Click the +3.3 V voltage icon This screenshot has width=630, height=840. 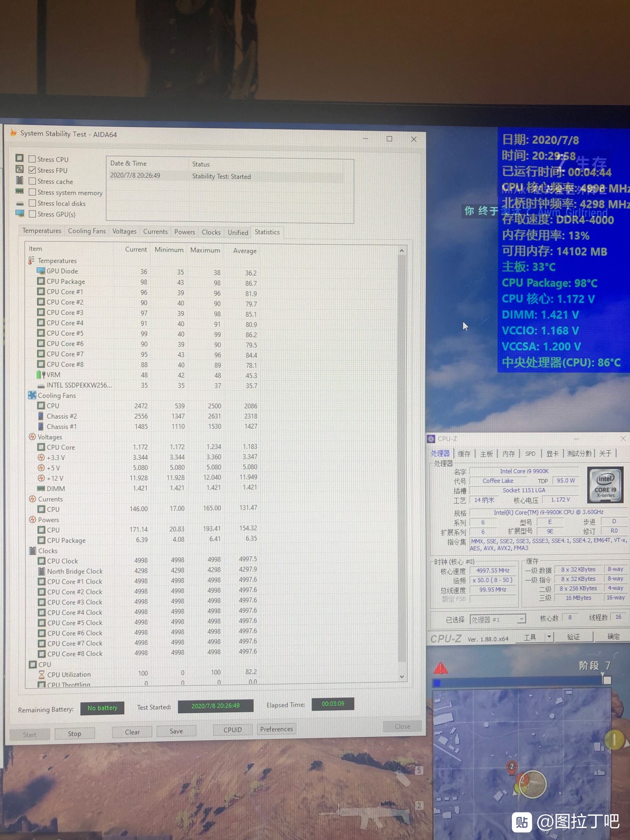(x=41, y=457)
